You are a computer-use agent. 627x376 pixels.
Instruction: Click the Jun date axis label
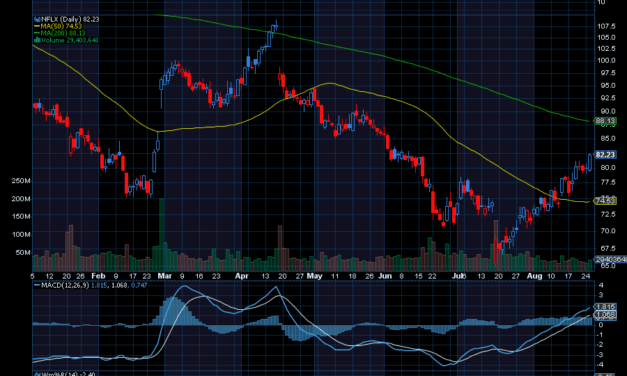(x=385, y=276)
